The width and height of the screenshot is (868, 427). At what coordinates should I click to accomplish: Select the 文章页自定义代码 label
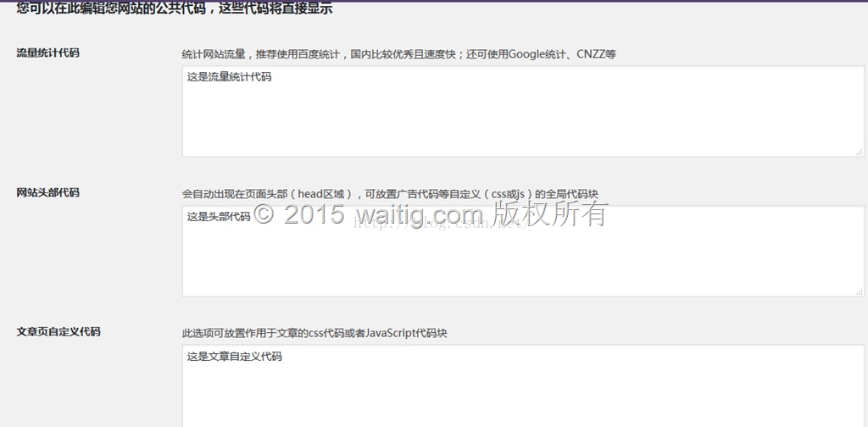click(x=58, y=332)
